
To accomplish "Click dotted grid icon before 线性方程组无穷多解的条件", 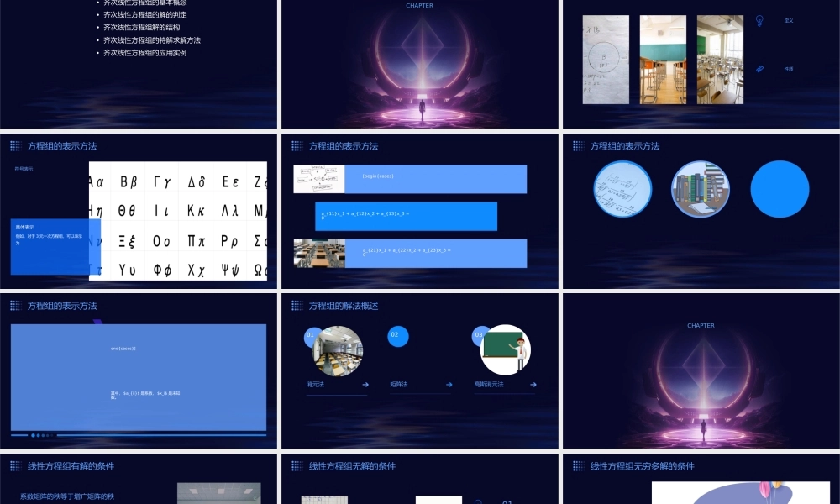I will [x=579, y=466].
